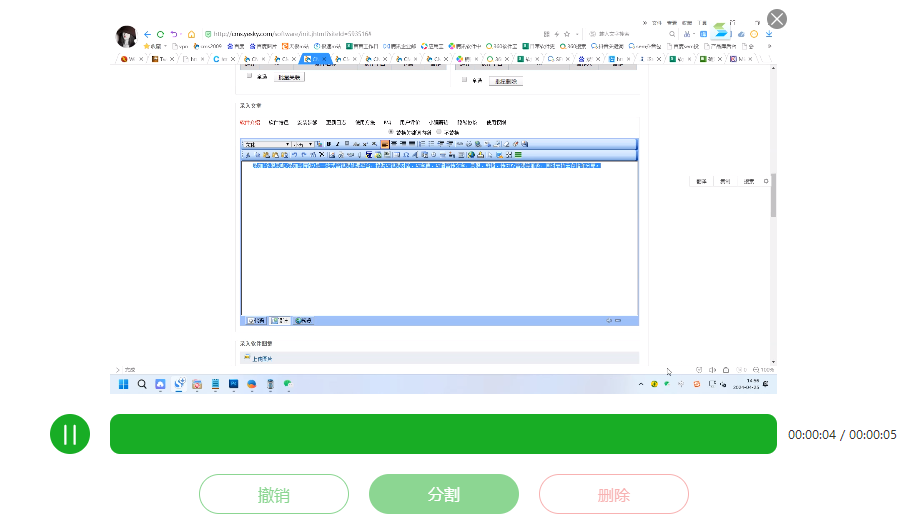This screenshot has height=523, width=912.
Task: Click the green playback progress bar
Action: tap(443, 434)
